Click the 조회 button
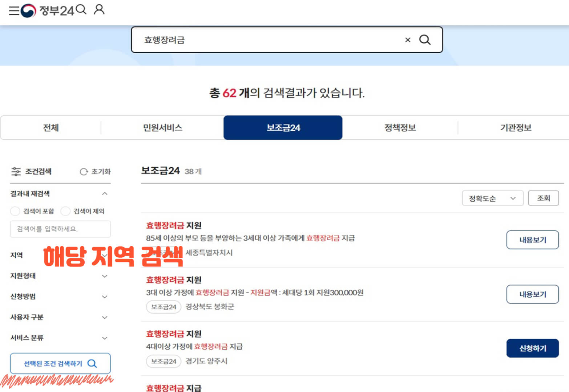The height and width of the screenshot is (392, 569). click(x=543, y=198)
